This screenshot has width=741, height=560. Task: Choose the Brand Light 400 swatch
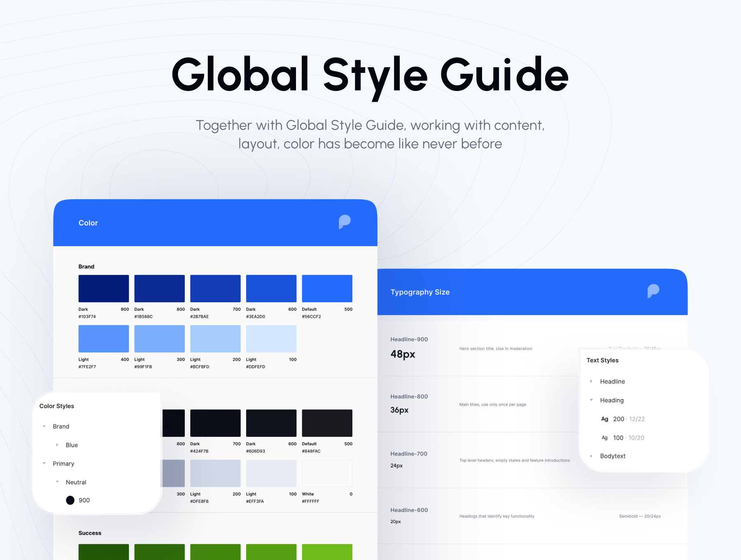click(x=104, y=339)
